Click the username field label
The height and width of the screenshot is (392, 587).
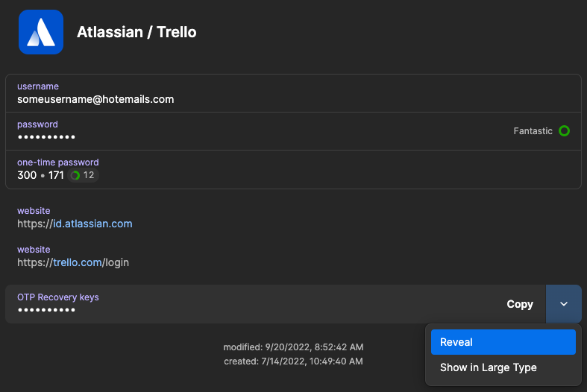coord(38,86)
